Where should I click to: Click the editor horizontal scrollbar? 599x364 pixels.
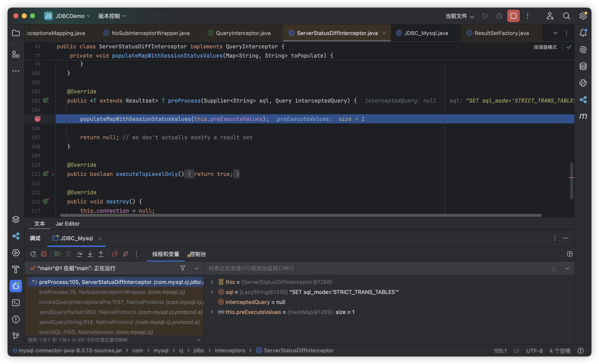tap(301, 215)
